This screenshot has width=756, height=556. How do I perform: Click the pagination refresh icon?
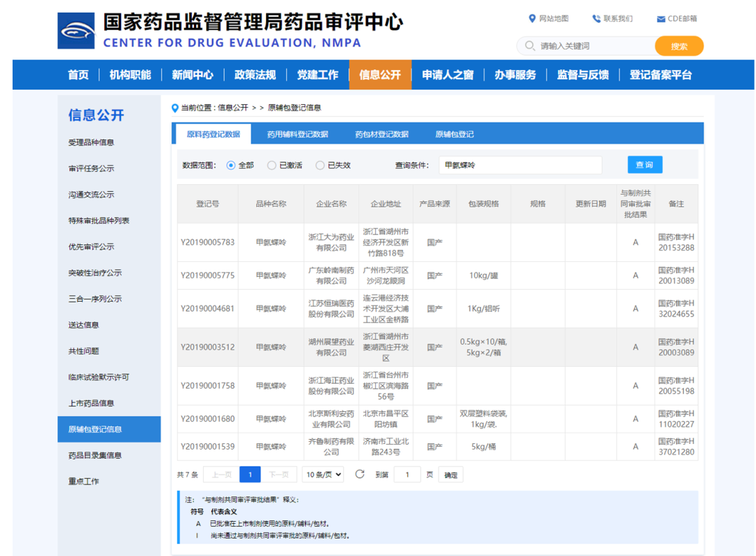coord(360,474)
